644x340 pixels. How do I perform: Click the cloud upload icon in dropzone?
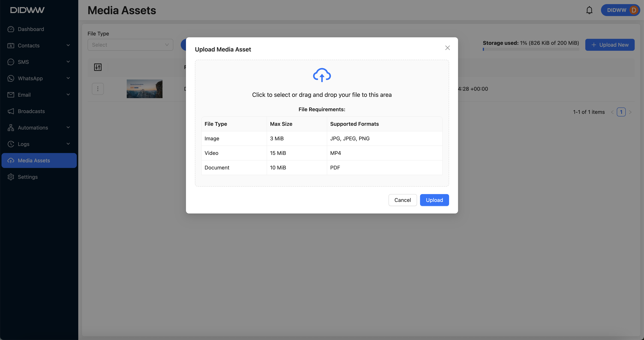tap(322, 75)
